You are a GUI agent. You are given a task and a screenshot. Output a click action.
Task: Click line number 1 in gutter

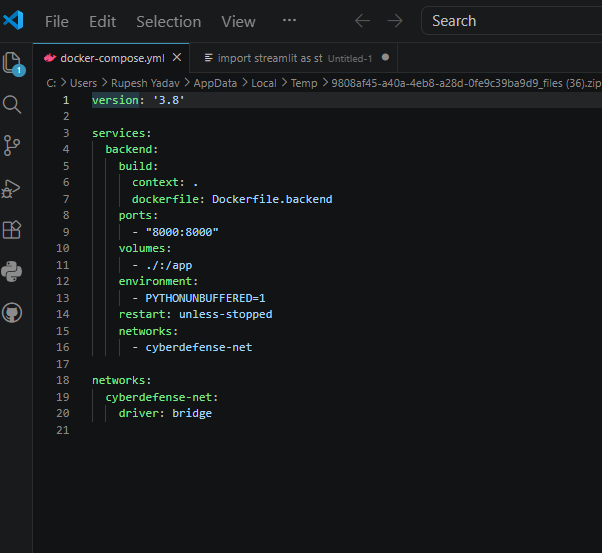(66, 100)
